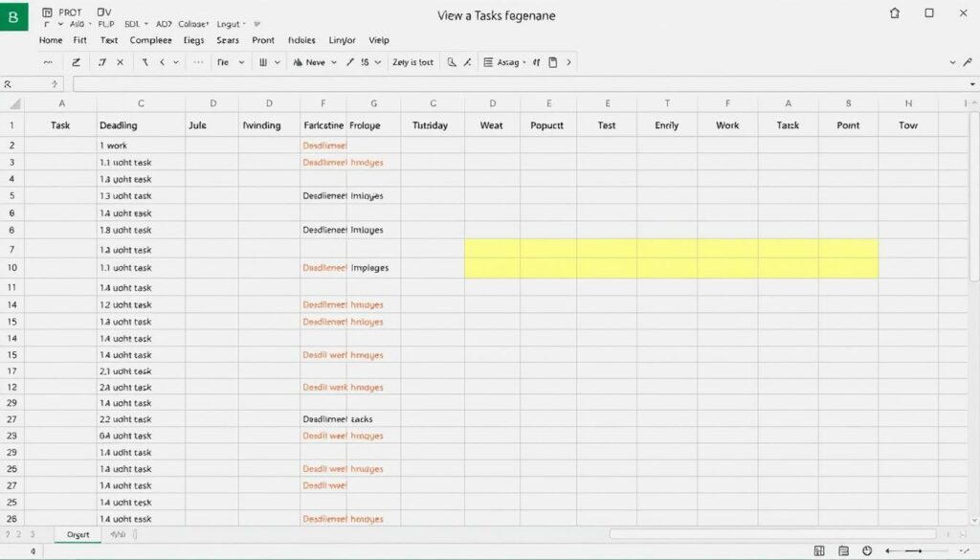Click the three-dots more options icon
The image size is (980, 560).
pos(198,62)
